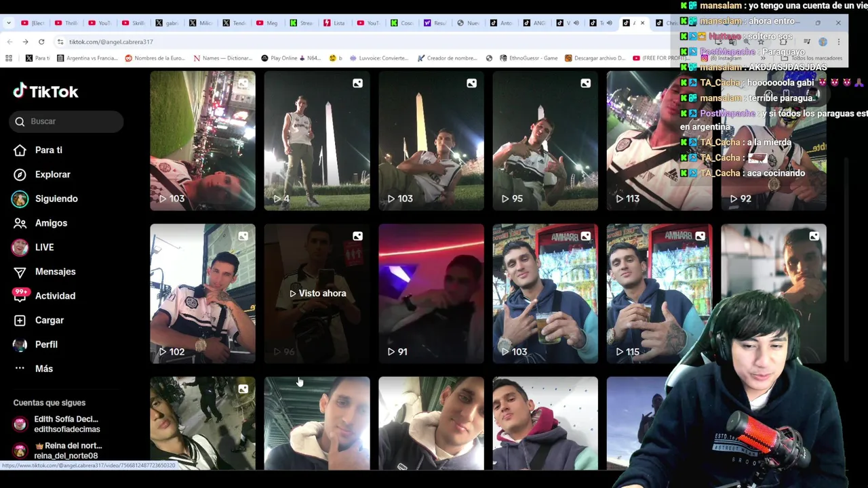
Task: Reload the TikTok page
Action: point(41,42)
